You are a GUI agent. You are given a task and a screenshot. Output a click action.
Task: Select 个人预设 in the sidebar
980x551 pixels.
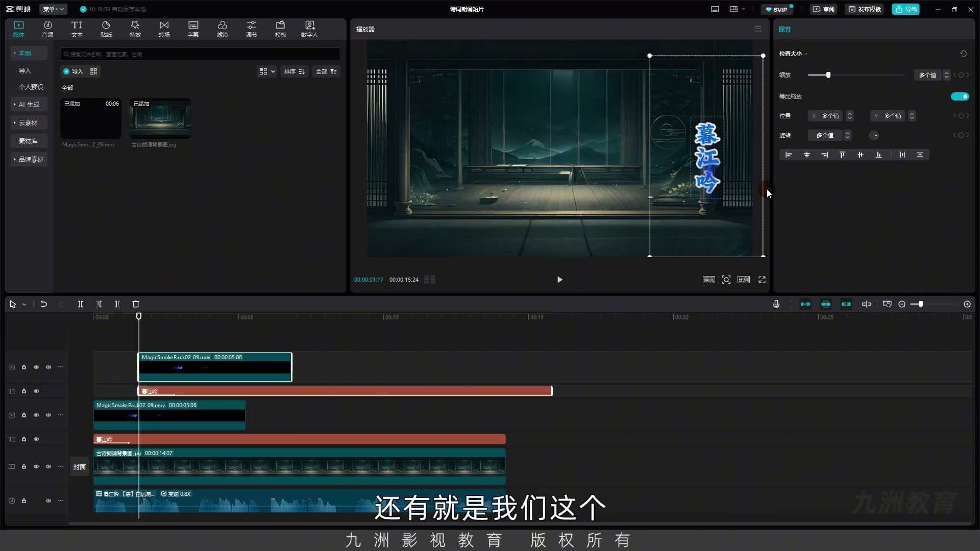31,87
